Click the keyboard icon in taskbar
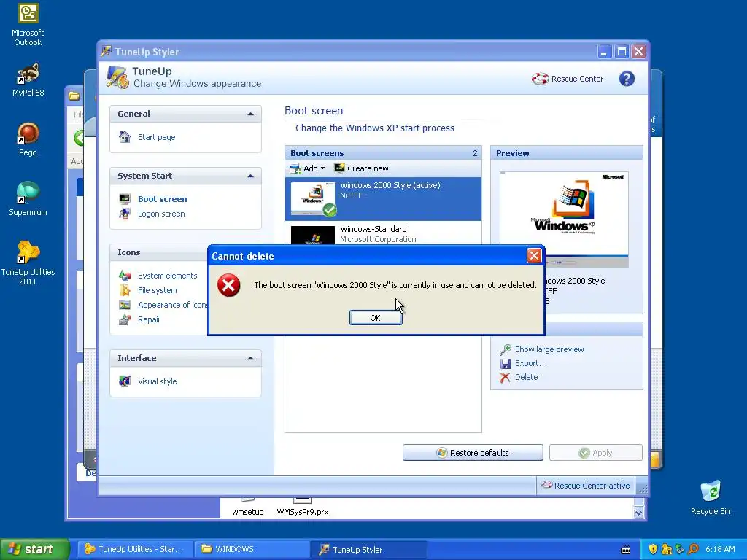 [x=625, y=550]
